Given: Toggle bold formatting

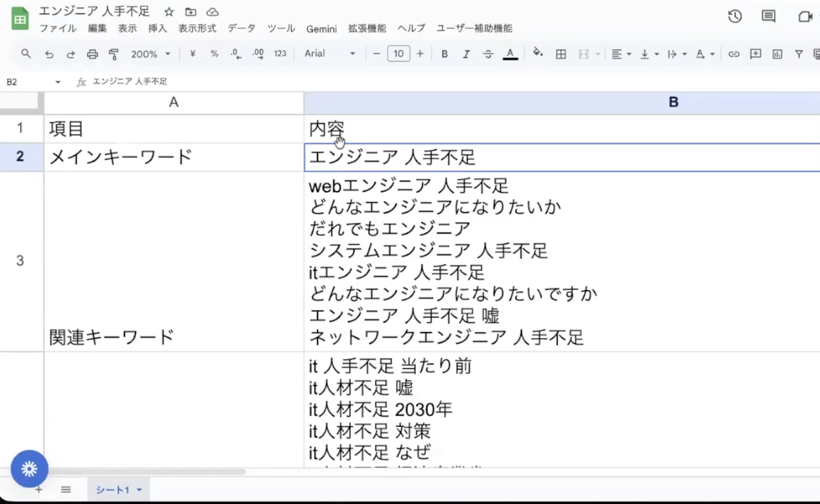Looking at the screenshot, I should (x=444, y=54).
